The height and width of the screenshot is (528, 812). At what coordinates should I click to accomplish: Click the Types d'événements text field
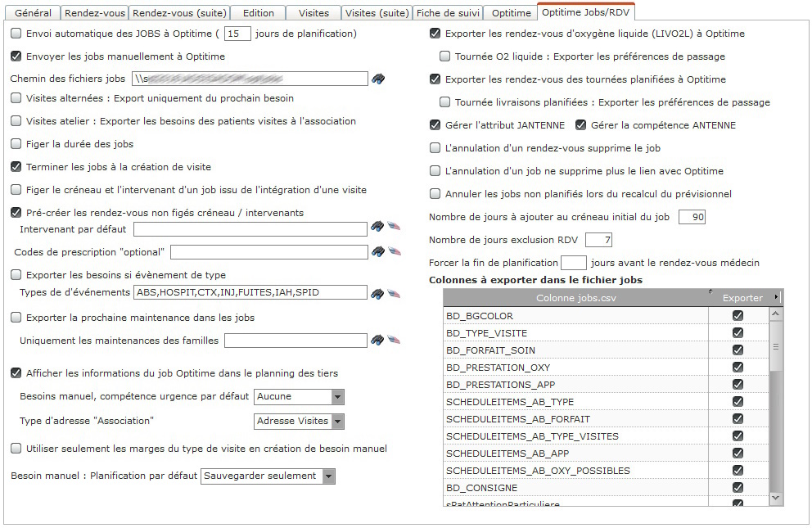[250, 292]
